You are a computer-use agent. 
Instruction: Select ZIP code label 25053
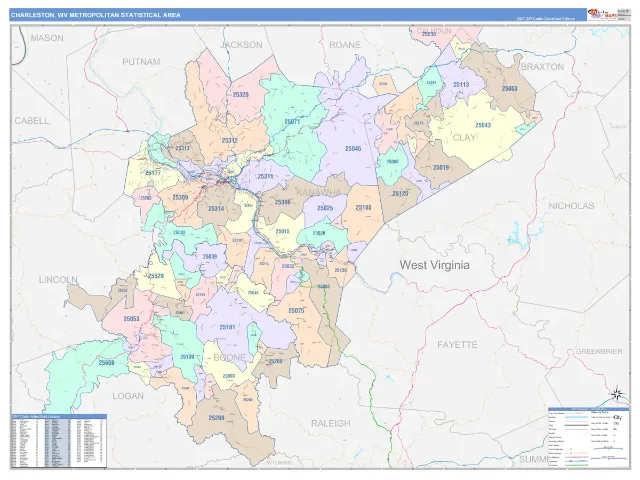click(x=131, y=319)
